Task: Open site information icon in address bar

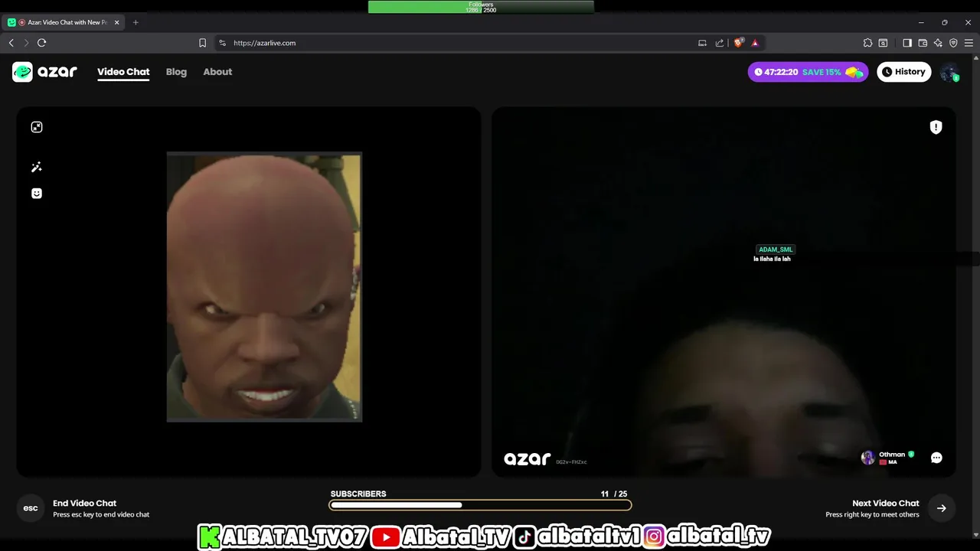Action: [222, 43]
